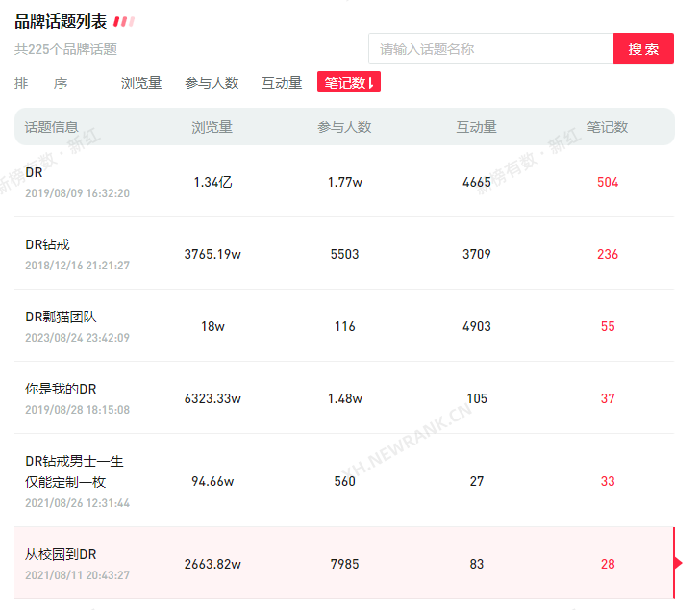
Task: Click the red 搜索 search button
Action: point(643,48)
